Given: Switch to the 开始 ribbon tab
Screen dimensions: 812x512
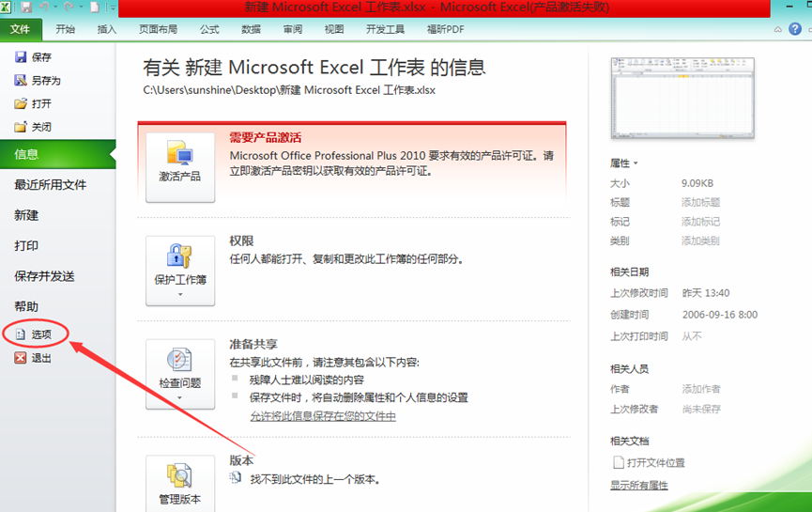Looking at the screenshot, I should [x=66, y=29].
